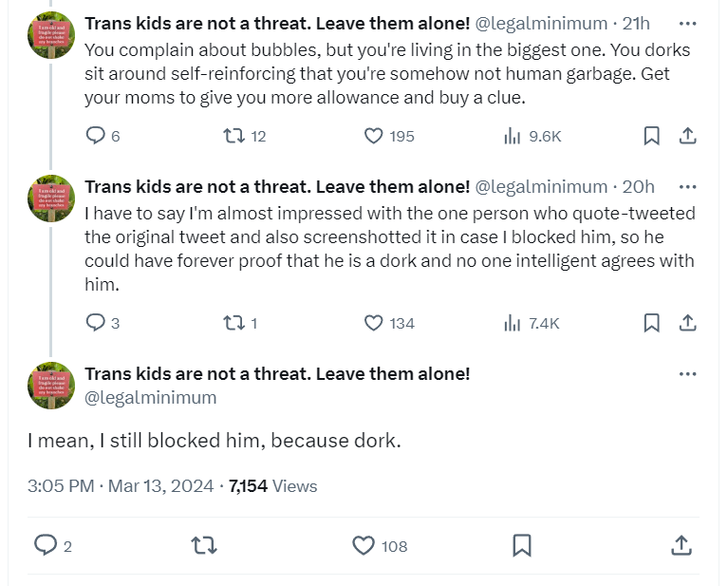Reply to the 20h quote-tweet post

96,323
